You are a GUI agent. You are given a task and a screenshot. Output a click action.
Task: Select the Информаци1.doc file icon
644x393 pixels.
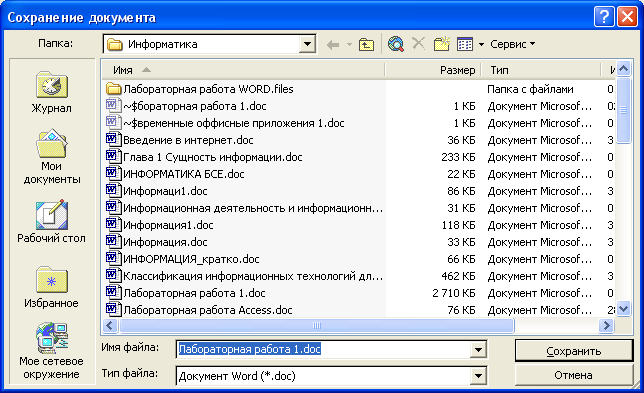coord(113,191)
